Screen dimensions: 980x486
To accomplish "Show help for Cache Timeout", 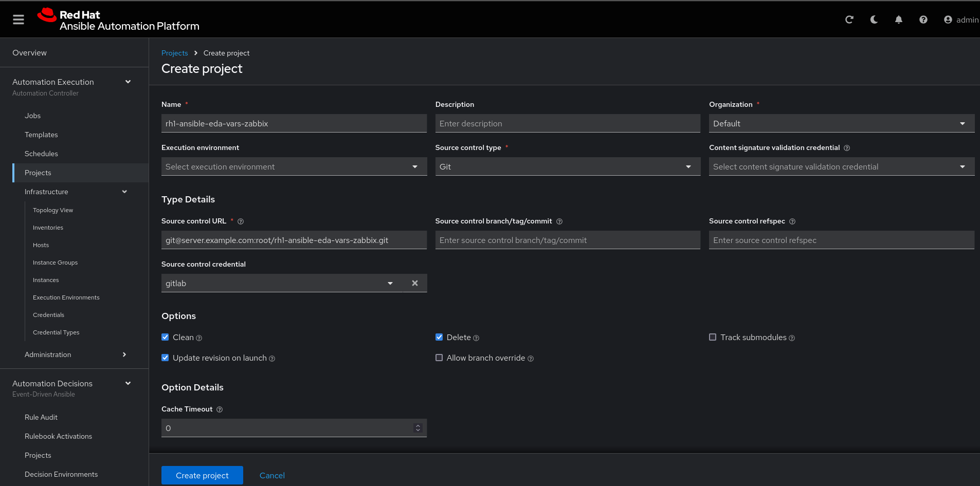I will [220, 409].
